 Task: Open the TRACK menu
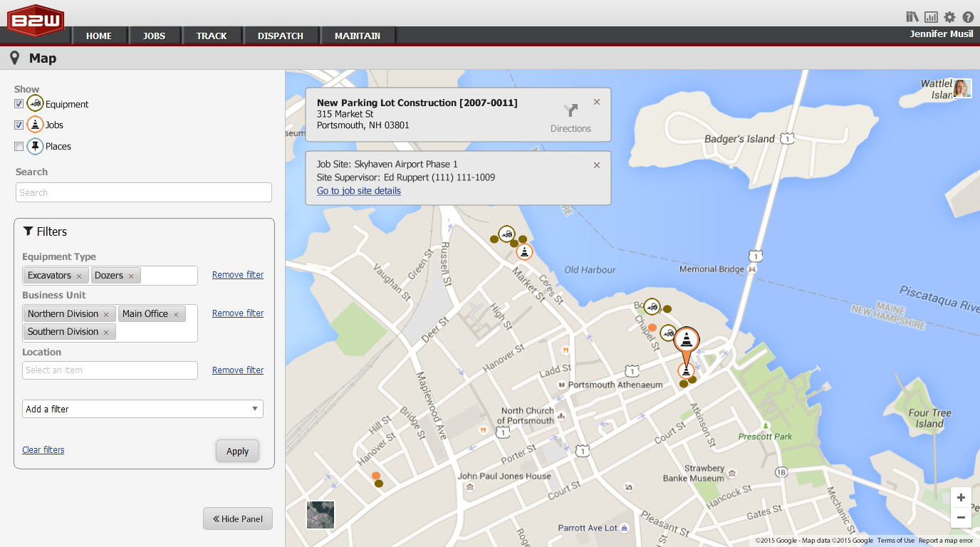[212, 36]
